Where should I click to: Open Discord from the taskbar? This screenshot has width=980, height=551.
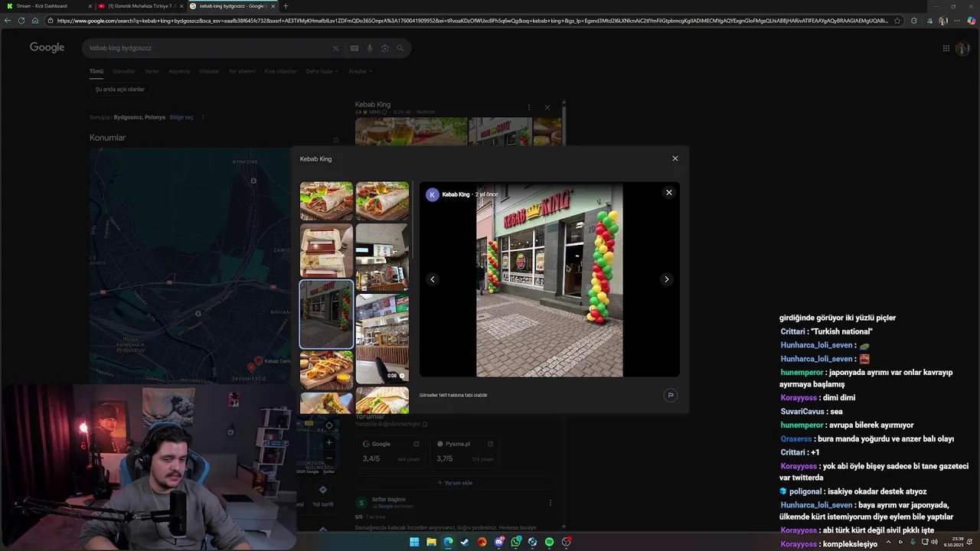(x=498, y=542)
